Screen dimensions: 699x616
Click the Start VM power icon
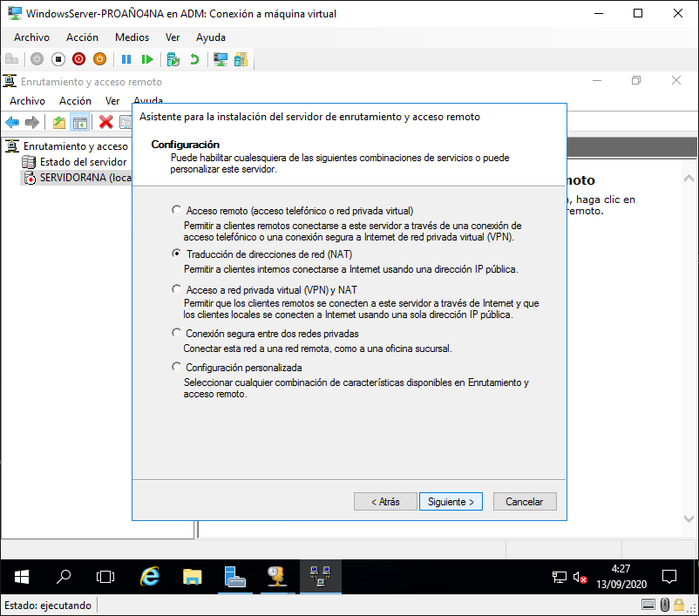(37, 59)
